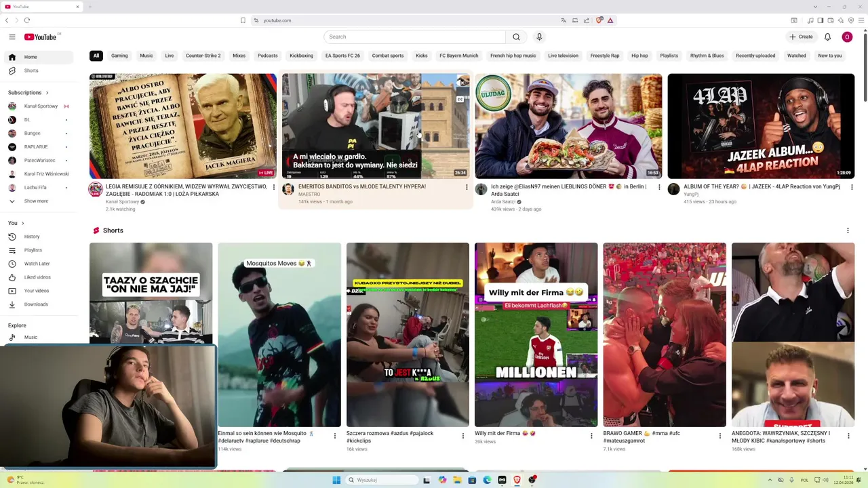The height and width of the screenshot is (488, 868).
Task: Open options for Mosquito Short
Action: point(334,436)
